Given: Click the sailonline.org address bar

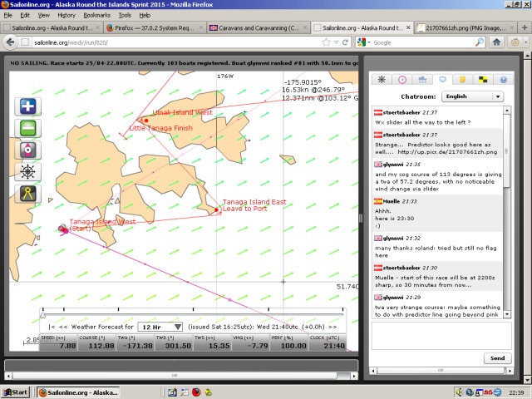Looking at the screenshot, I should [x=176, y=42].
